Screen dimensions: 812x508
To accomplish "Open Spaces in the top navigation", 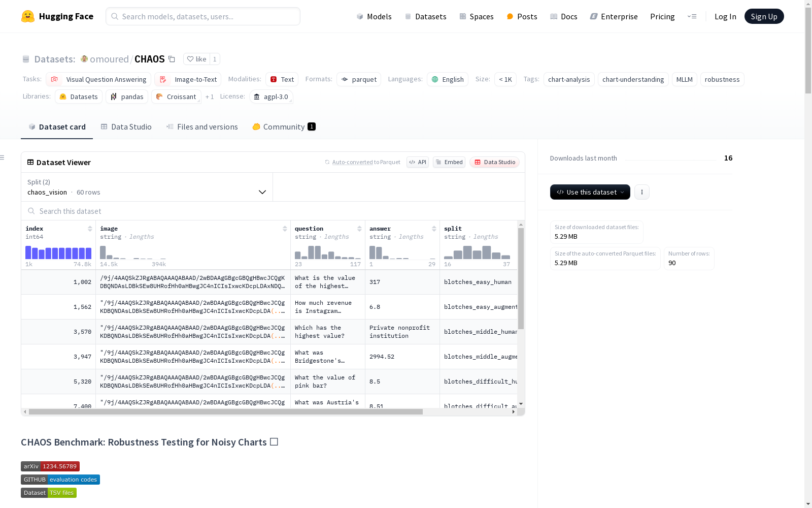I will point(477,16).
